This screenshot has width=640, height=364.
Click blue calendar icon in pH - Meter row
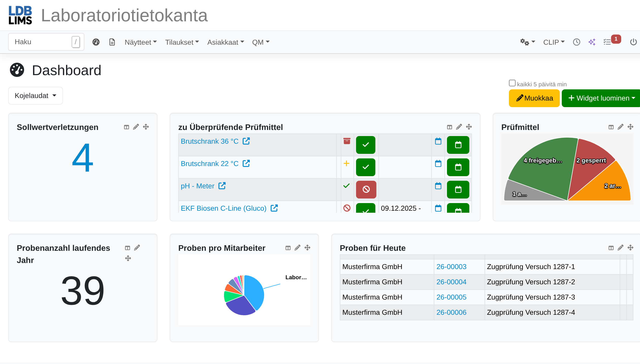click(438, 186)
